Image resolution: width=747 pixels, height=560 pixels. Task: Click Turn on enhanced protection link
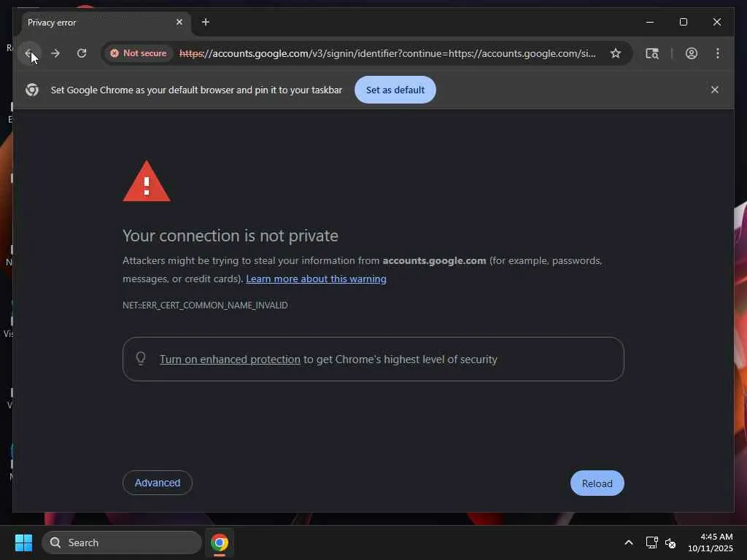[230, 359]
